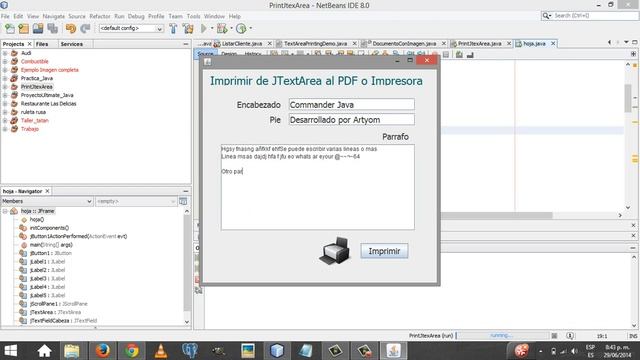Select the TextAreaPrintingDemo.java editor tab
Screen dimensions: 640x360
coord(316,44)
